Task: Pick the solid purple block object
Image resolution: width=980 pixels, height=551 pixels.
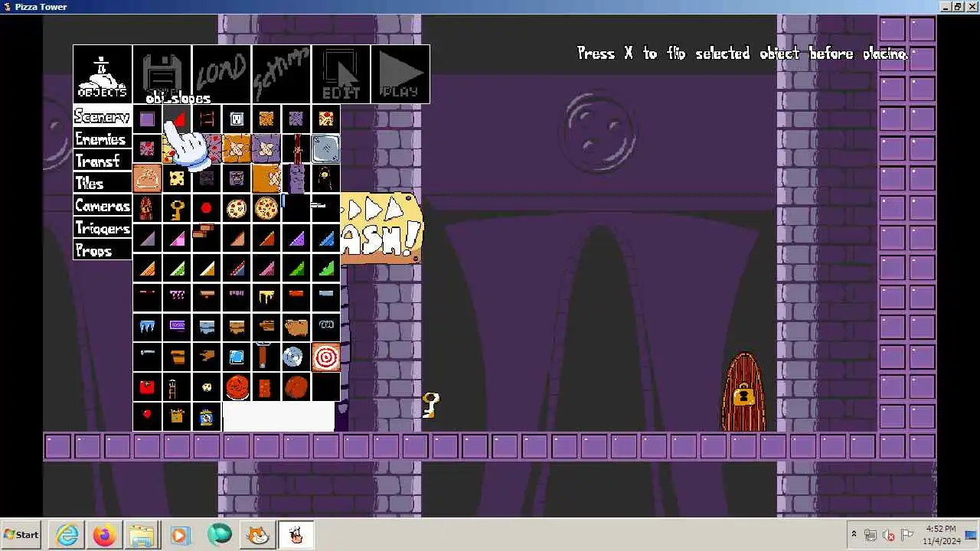Action: click(x=147, y=119)
